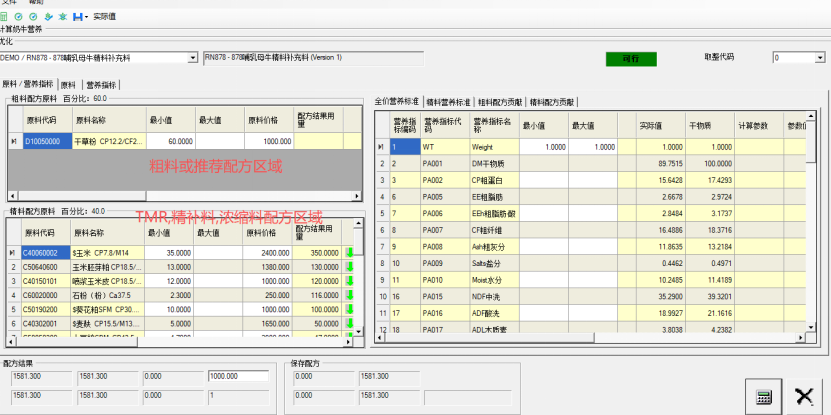Screen dimensions: 831x415
Task: Click the 60.0000 minimum cell for 干草粉
Action: (x=171, y=141)
